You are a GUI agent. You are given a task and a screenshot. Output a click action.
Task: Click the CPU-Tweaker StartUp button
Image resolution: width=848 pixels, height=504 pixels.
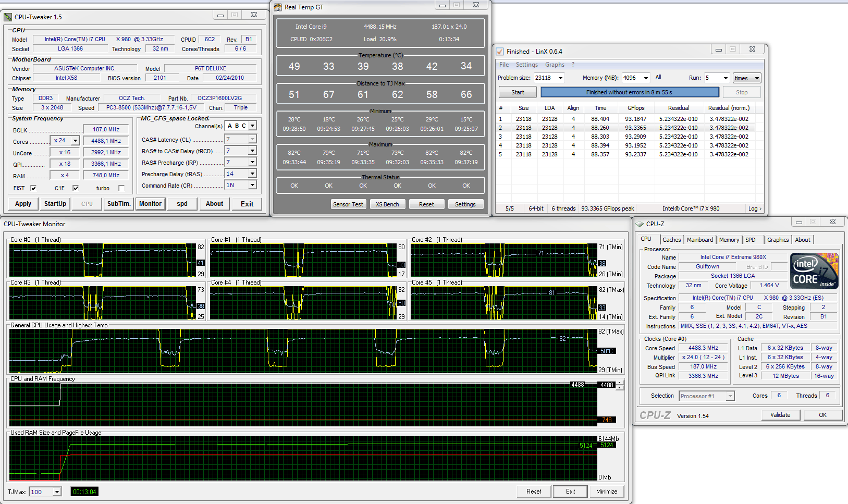(55, 204)
